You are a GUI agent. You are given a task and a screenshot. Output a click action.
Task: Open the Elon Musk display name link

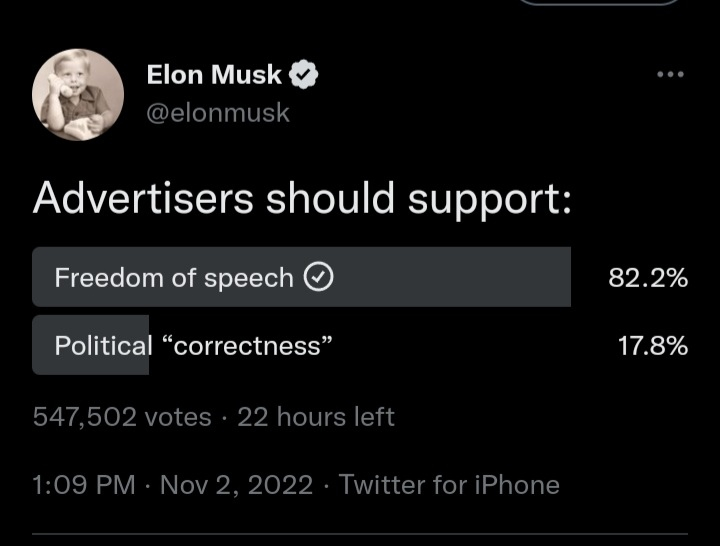tap(214, 74)
